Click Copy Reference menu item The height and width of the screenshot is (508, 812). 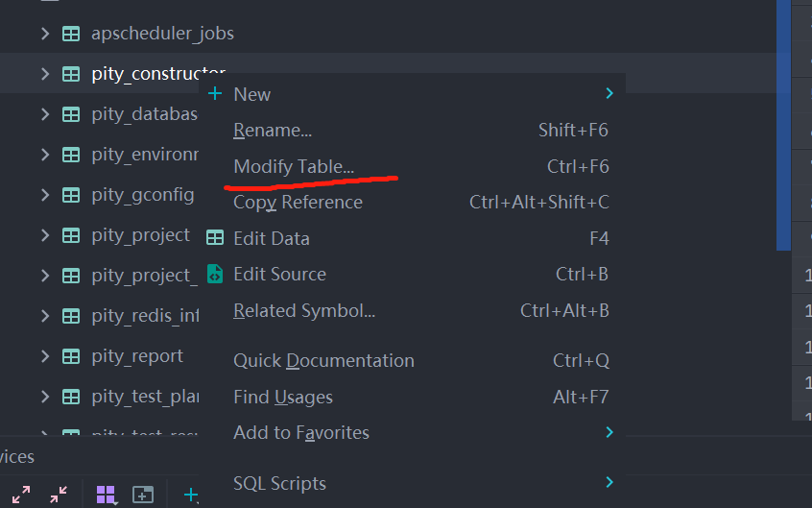tap(298, 202)
